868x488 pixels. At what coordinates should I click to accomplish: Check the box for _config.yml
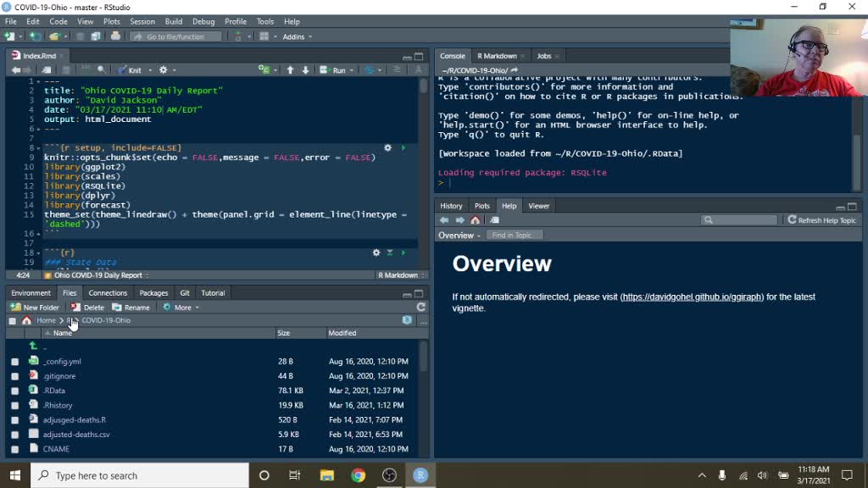(x=15, y=361)
